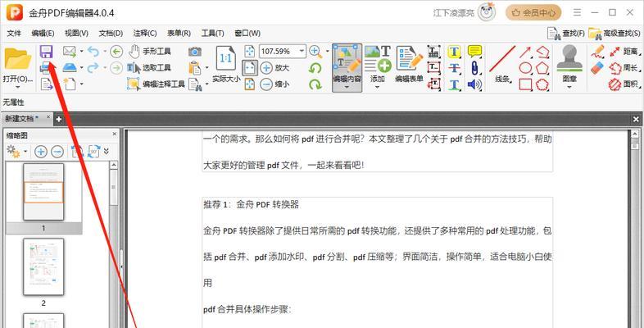Click the camera snapshot icon
This screenshot has height=328, width=644.
pyautogui.click(x=195, y=52)
